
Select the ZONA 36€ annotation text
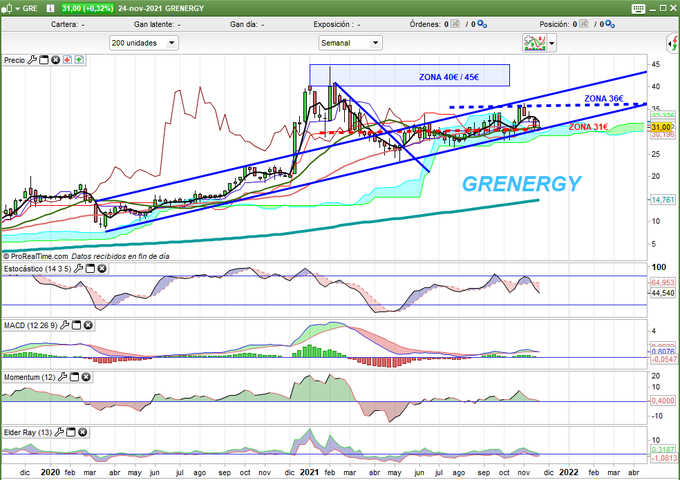(604, 99)
